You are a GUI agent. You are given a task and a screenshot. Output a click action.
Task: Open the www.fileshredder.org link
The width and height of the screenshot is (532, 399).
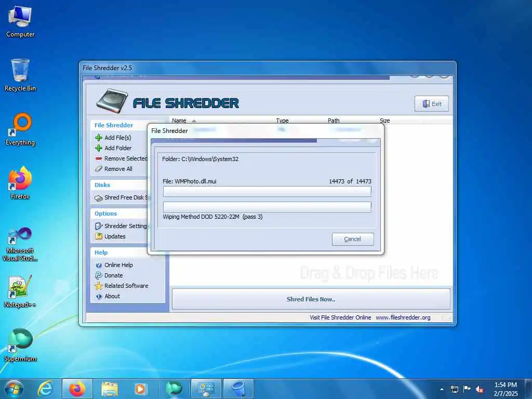point(403,317)
